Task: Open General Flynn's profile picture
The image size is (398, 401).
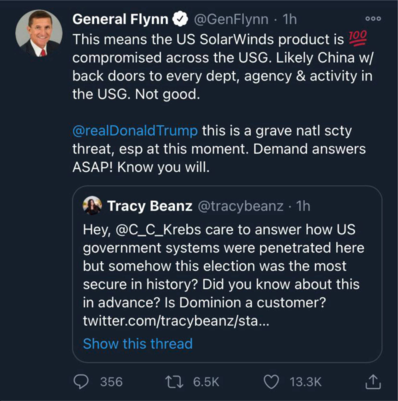Action: (x=39, y=33)
